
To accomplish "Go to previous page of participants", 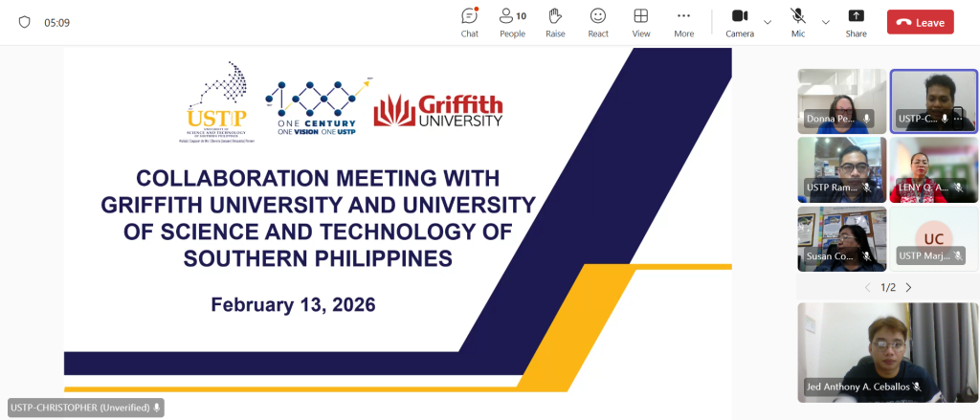I will [868, 287].
